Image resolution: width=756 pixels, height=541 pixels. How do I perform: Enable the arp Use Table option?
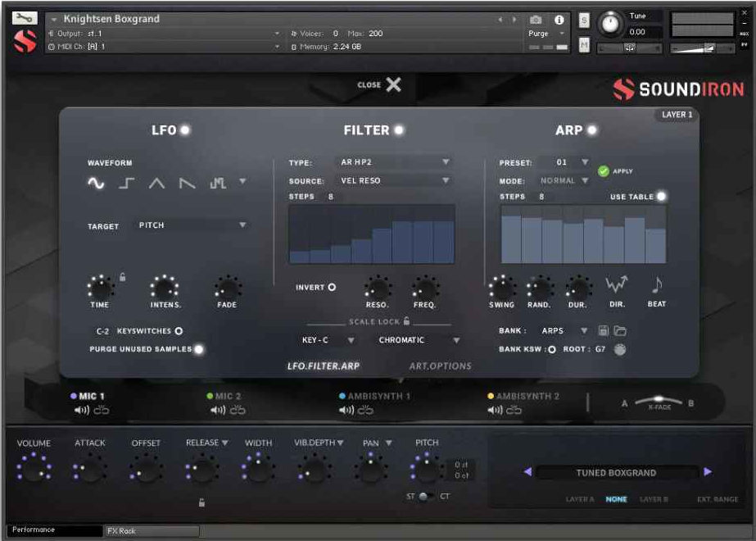[x=661, y=197]
